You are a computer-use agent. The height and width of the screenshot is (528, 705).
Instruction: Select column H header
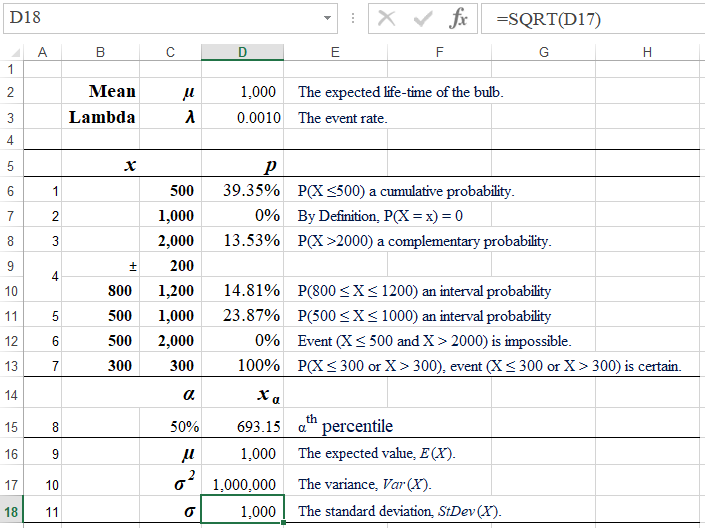click(x=647, y=53)
